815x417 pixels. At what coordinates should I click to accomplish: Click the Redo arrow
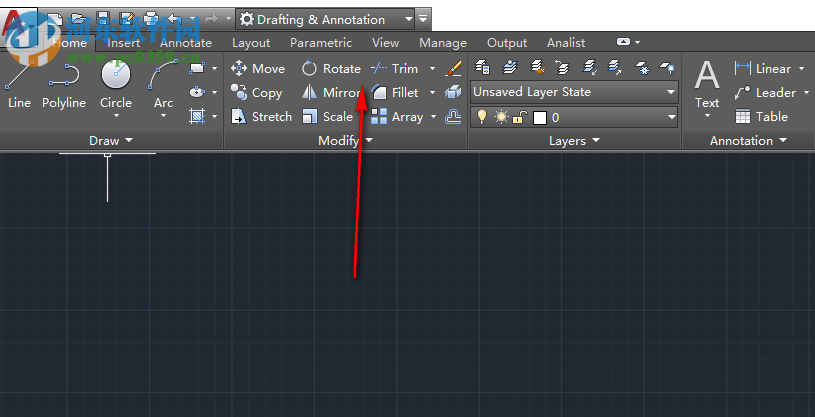tap(211, 20)
